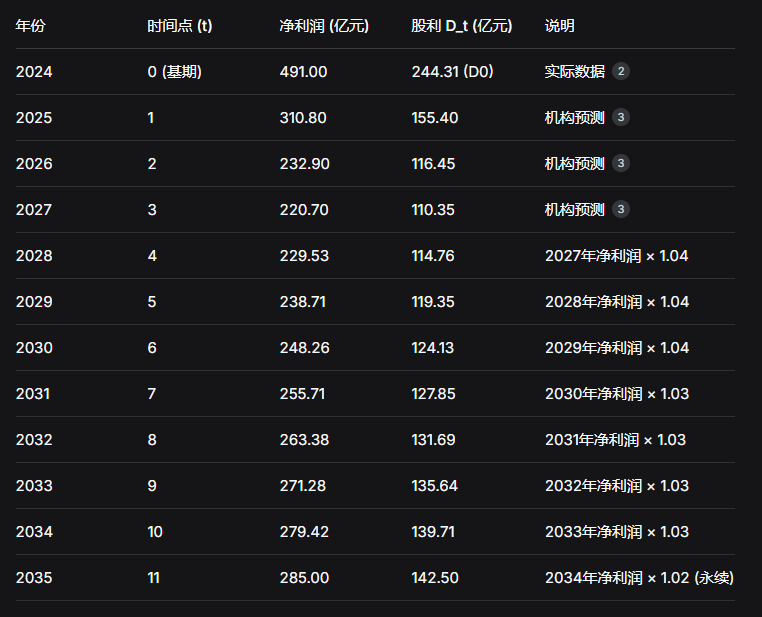Select the 净利润 (亿元) column header
The image size is (762, 617).
pos(324,25)
